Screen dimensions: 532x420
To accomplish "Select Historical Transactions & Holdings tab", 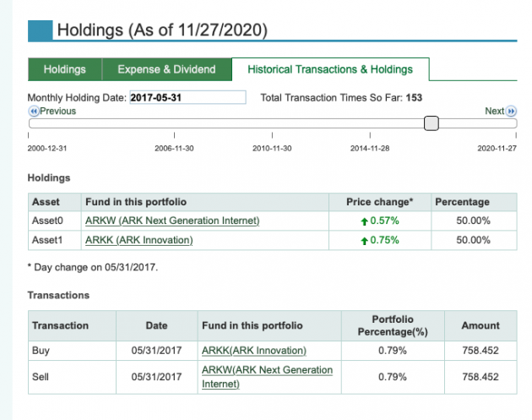I will pyautogui.click(x=330, y=69).
